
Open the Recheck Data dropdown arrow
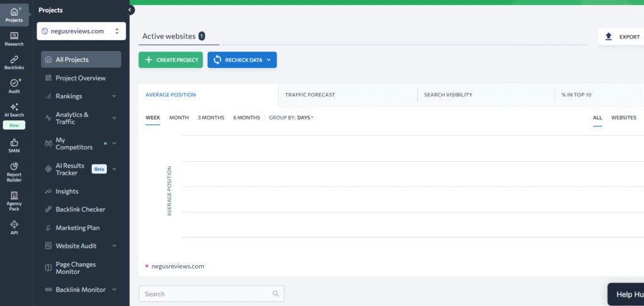coord(269,60)
